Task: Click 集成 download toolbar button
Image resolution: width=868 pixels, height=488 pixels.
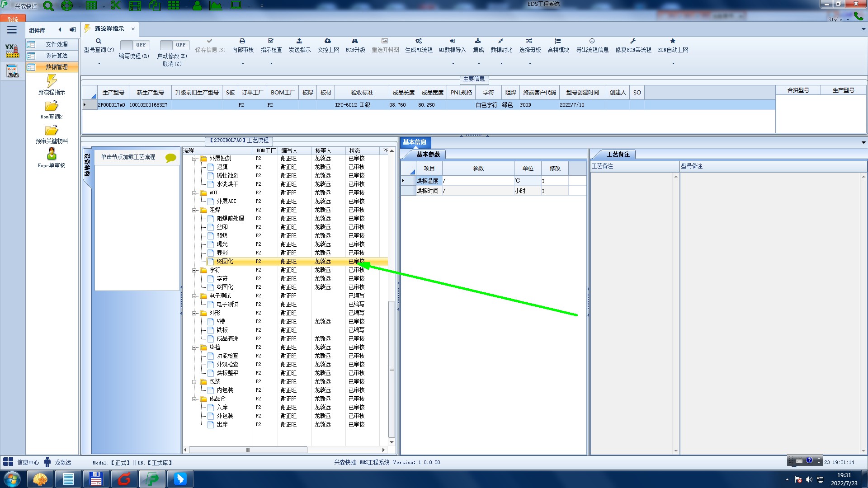Action: (478, 45)
